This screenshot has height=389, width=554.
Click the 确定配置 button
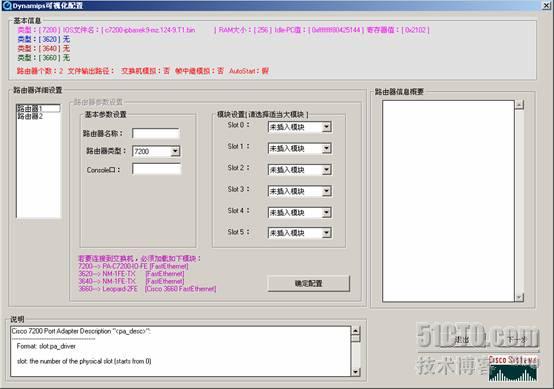(x=308, y=283)
